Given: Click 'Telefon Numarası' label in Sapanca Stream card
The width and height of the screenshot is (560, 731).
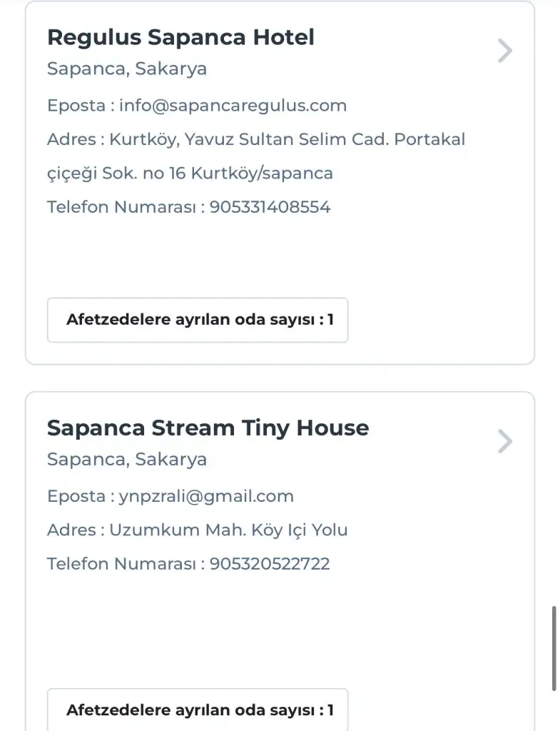Looking at the screenshot, I should (121, 564).
